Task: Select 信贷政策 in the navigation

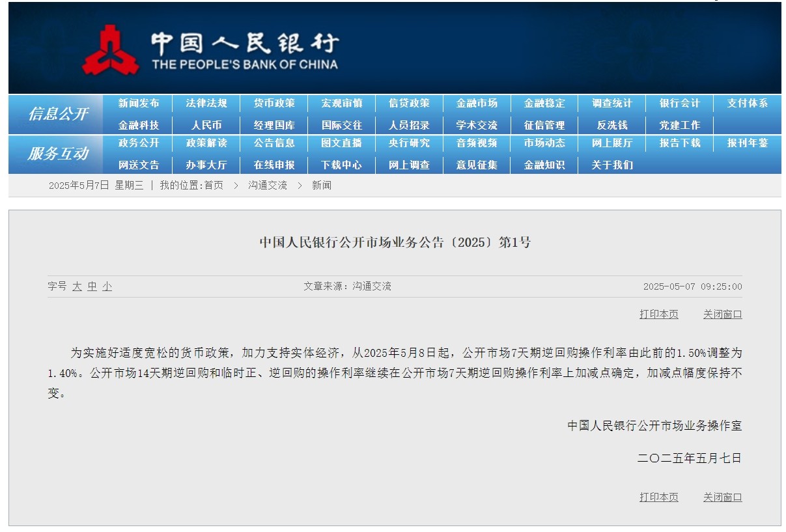Action: 410,104
